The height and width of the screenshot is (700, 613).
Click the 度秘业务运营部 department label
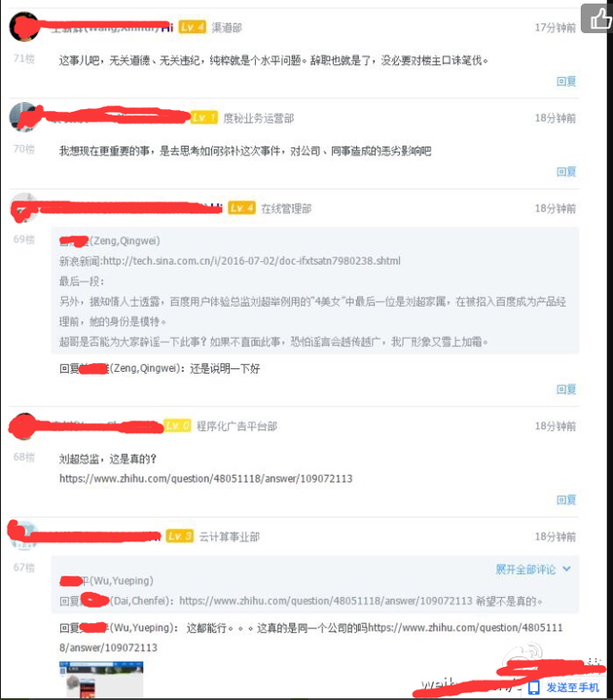(258, 119)
